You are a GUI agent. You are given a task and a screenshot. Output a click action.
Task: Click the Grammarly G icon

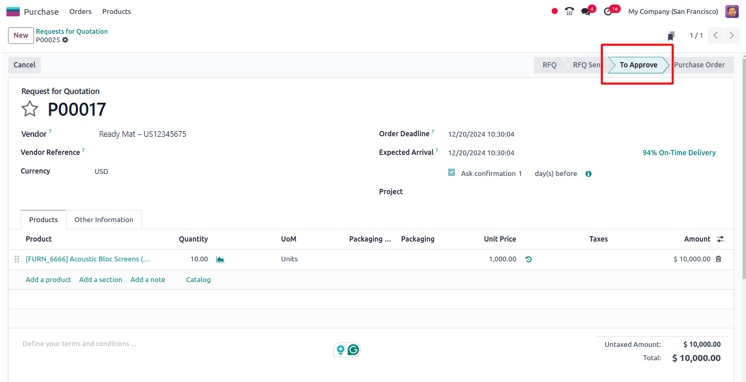pos(353,350)
